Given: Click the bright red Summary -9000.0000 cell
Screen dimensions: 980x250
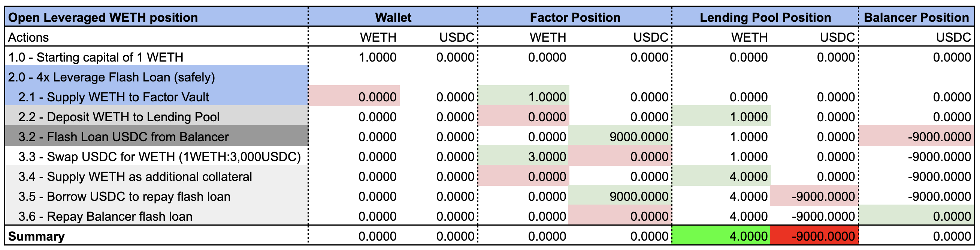Looking at the screenshot, I should pyautogui.click(x=814, y=236).
